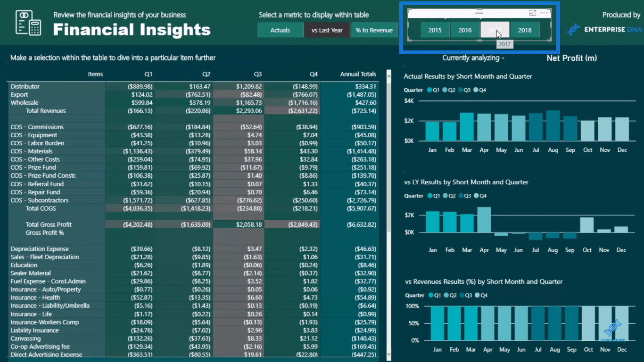The width and height of the screenshot is (644, 362).
Task: Select the vs Last Year metric
Action: (x=327, y=30)
